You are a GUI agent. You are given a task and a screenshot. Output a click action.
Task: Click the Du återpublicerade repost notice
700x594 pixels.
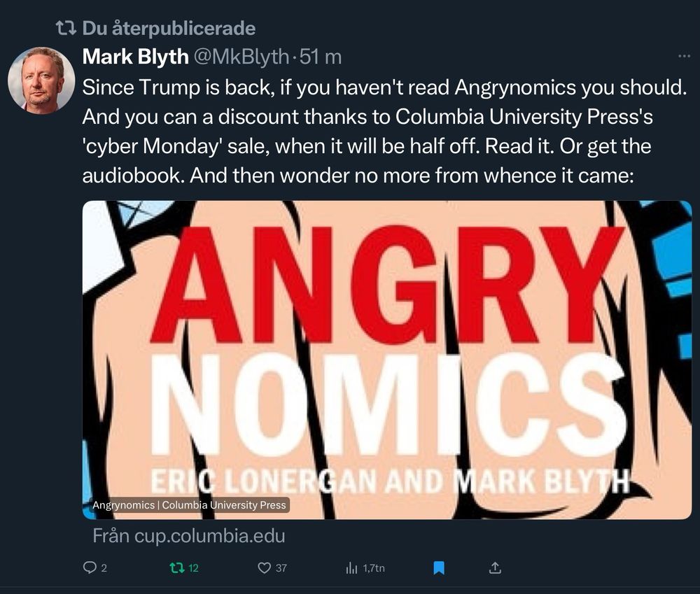click(169, 28)
